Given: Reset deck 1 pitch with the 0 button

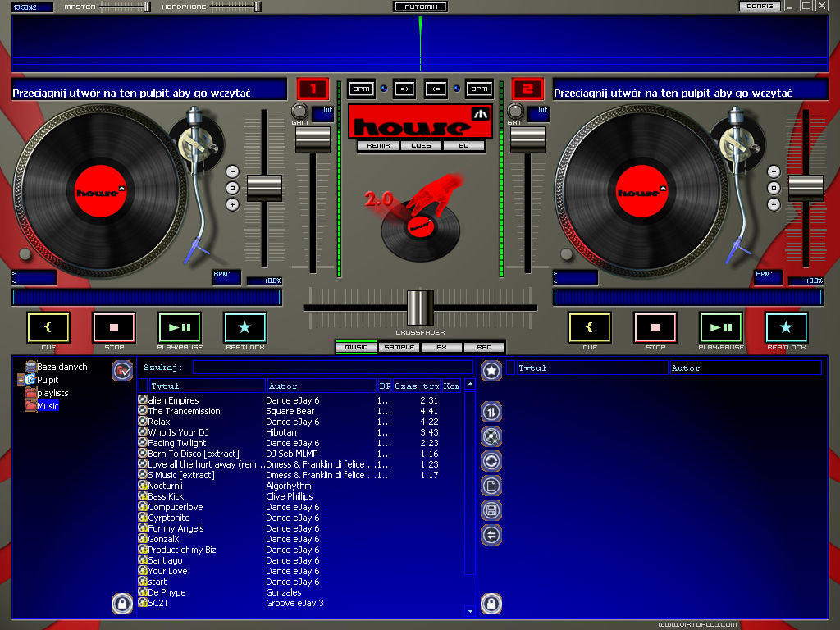Looking at the screenshot, I should 232,188.
